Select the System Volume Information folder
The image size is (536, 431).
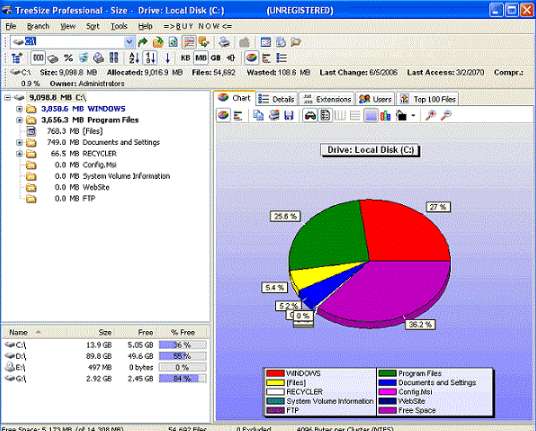pos(126,176)
